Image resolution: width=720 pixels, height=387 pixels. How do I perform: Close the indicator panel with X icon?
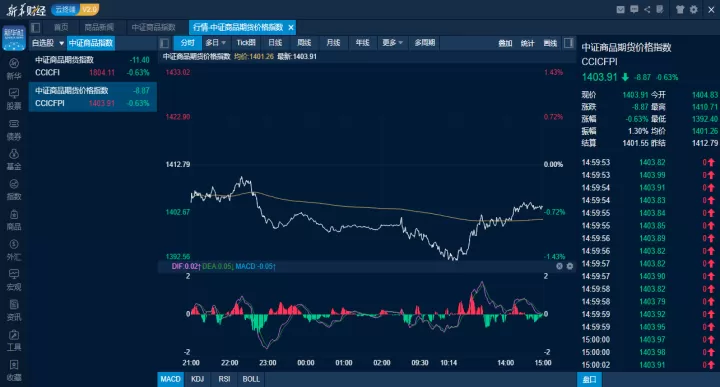[x=559, y=266]
